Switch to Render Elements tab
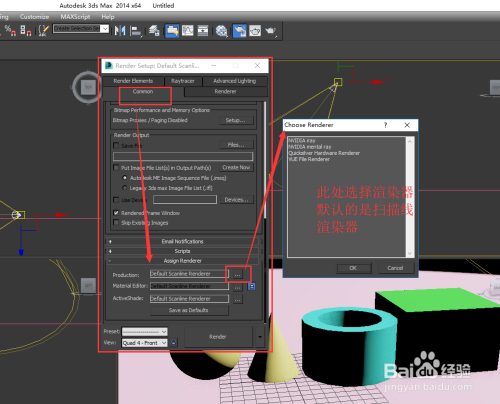Viewport: 500px width, 404px height. point(133,81)
